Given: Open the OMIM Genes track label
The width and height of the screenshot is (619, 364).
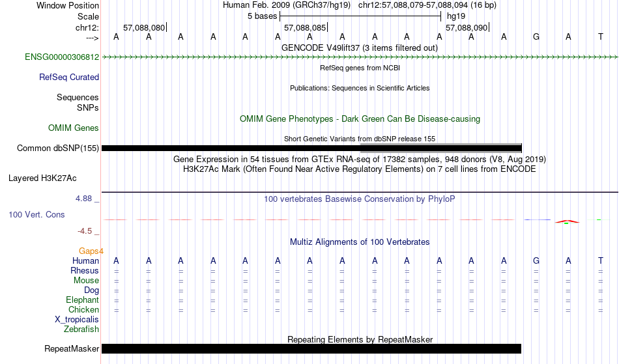Looking at the screenshot, I should click(x=74, y=128).
